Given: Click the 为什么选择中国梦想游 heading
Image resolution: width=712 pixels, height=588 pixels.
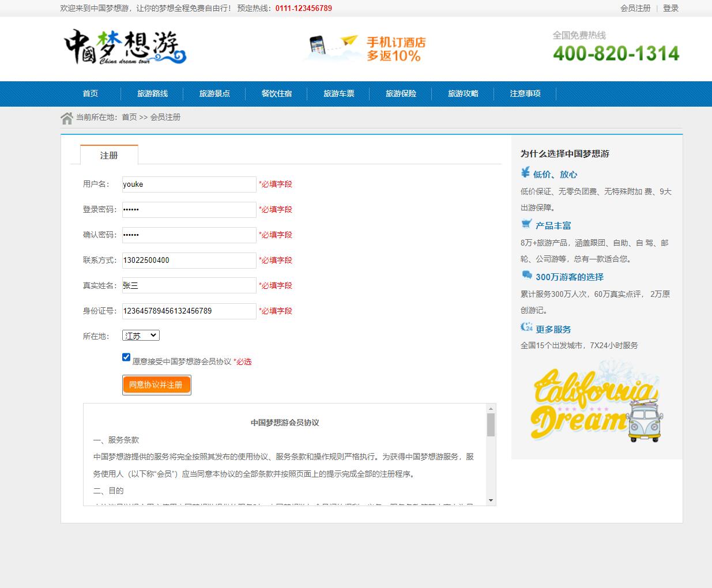Looking at the screenshot, I should (565, 153).
